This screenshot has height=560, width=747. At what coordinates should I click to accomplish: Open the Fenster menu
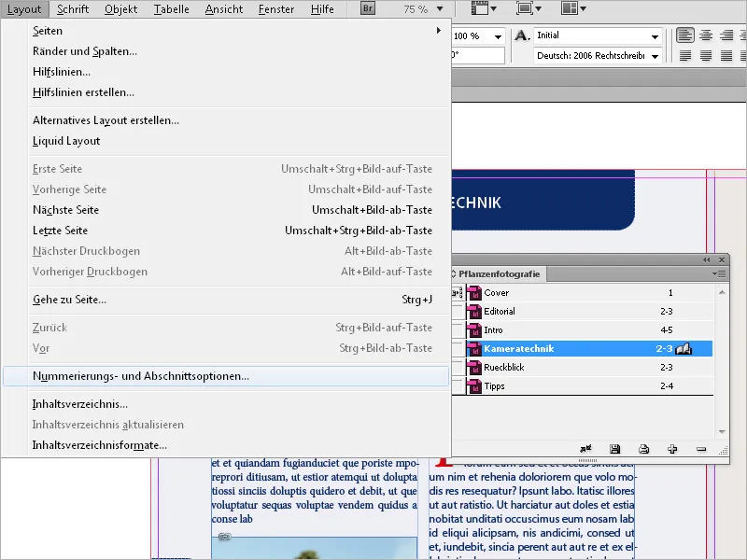[276, 7]
